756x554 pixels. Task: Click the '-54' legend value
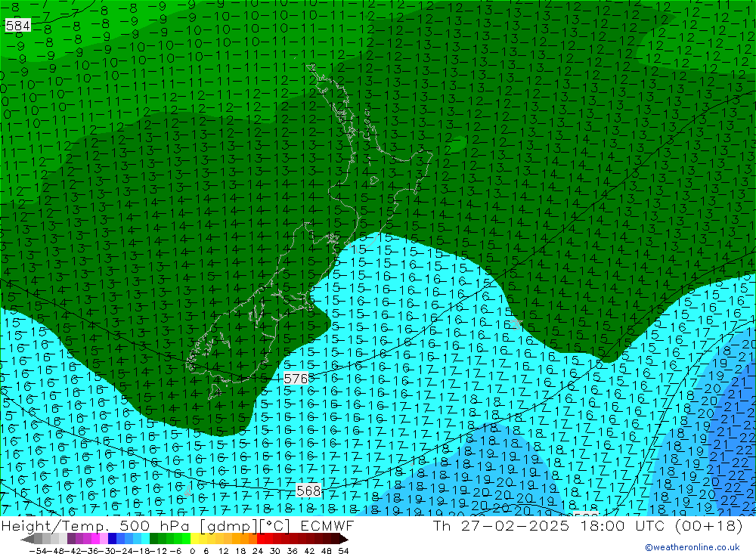pyautogui.click(x=38, y=551)
